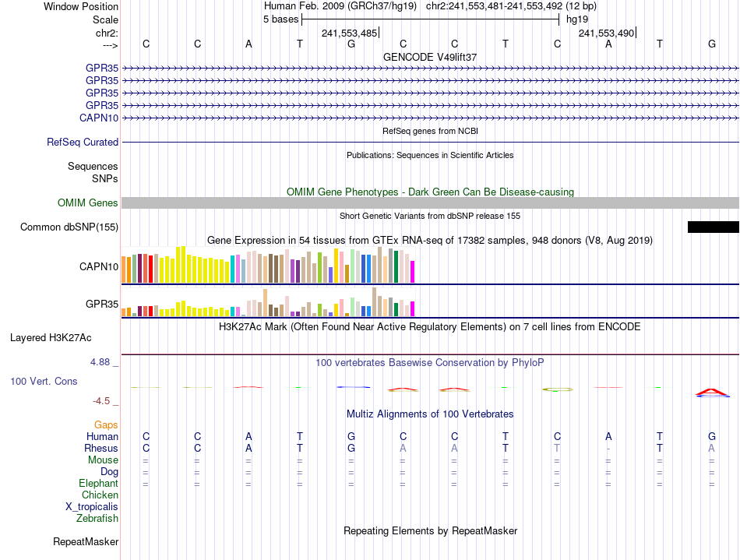Screen dimensions: 740x560
Task: Click the Dog species label
Action: coord(109,472)
